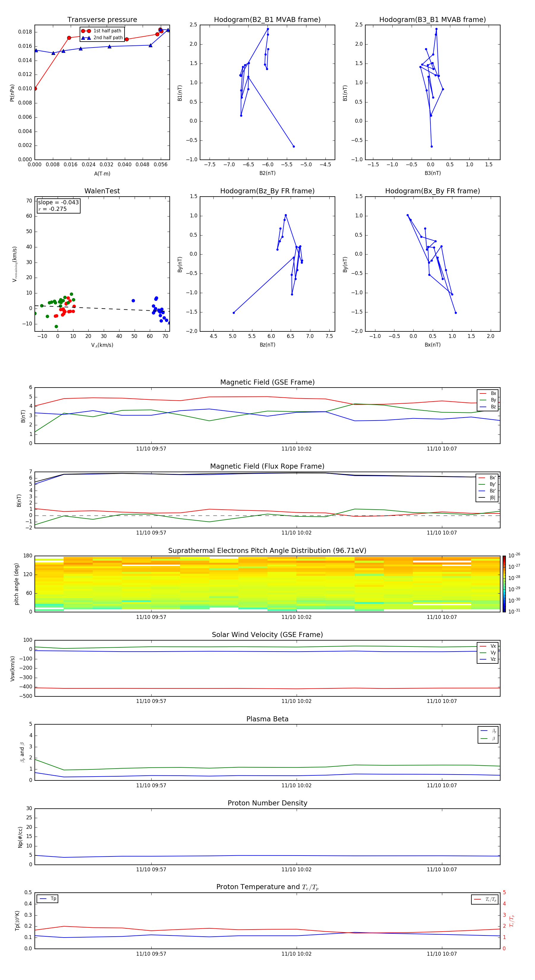Select the 'Hodogram(B3_B1 MVAB frame)' title

click(x=432, y=20)
